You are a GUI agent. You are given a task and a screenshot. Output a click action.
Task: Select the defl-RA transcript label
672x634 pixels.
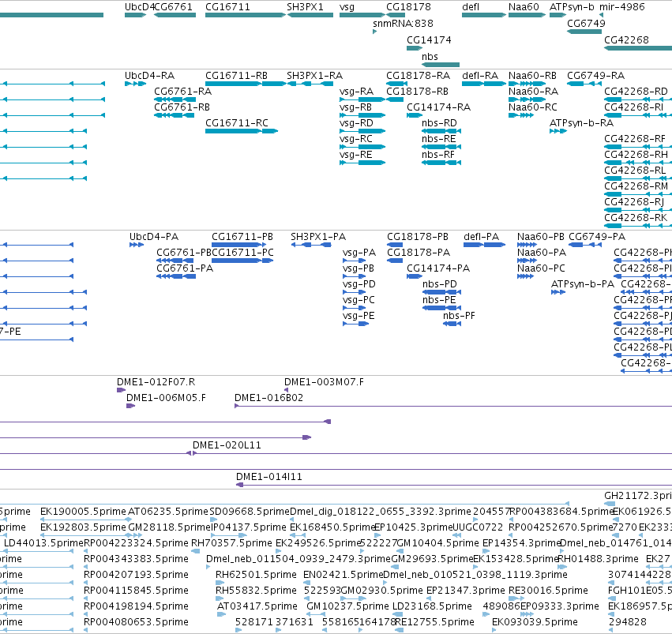pyautogui.click(x=480, y=76)
